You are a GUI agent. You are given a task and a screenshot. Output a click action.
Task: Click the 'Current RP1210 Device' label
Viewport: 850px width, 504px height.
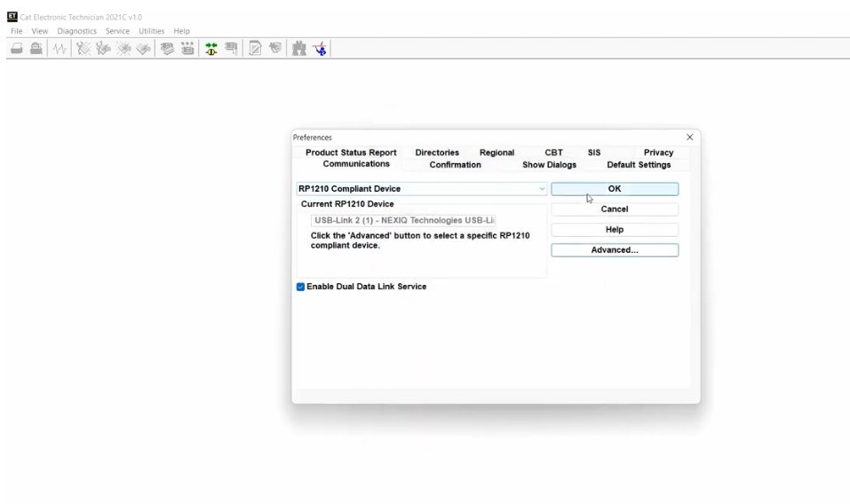coord(347,204)
